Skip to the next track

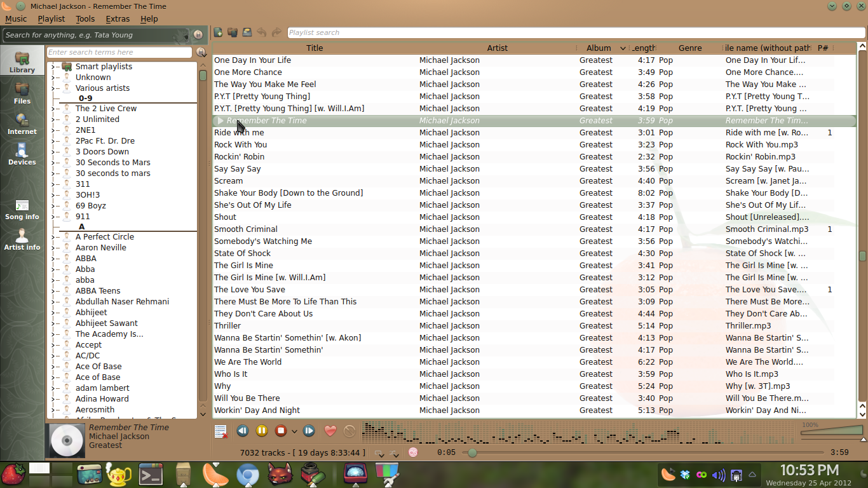pos(309,431)
